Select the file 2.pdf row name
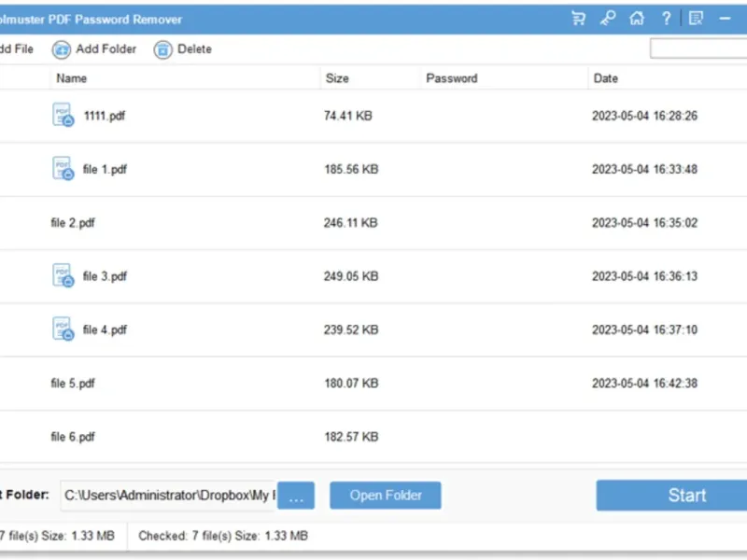 pyautogui.click(x=73, y=223)
